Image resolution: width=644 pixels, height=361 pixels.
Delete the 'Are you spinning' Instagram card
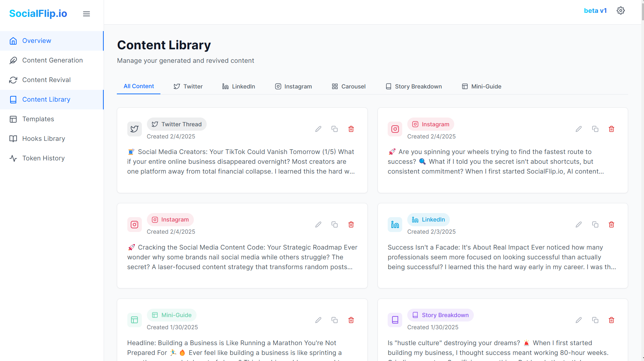pyautogui.click(x=612, y=129)
